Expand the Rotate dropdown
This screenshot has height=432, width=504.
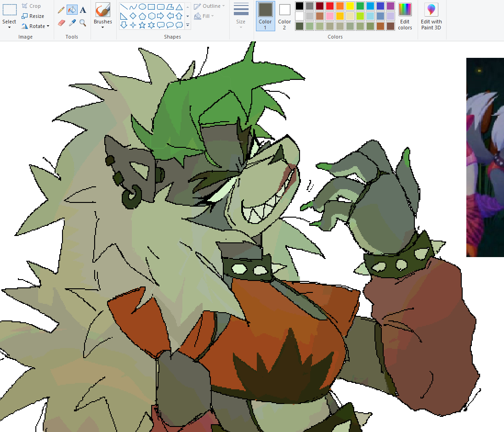[48, 26]
